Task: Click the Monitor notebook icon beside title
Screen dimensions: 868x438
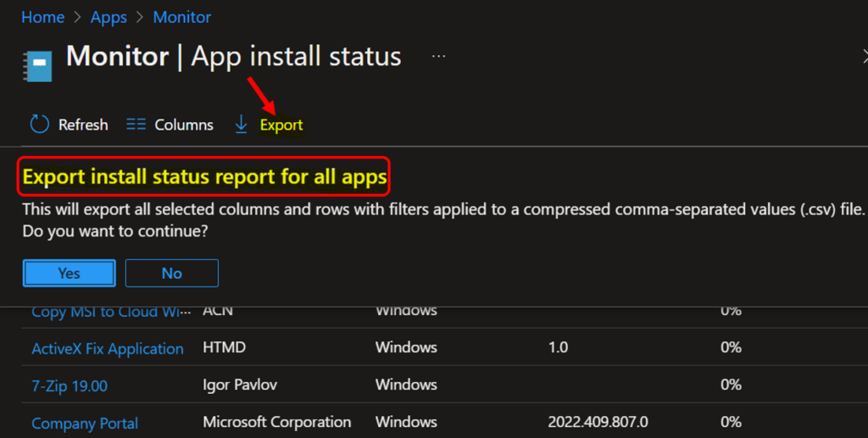Action: [x=40, y=64]
